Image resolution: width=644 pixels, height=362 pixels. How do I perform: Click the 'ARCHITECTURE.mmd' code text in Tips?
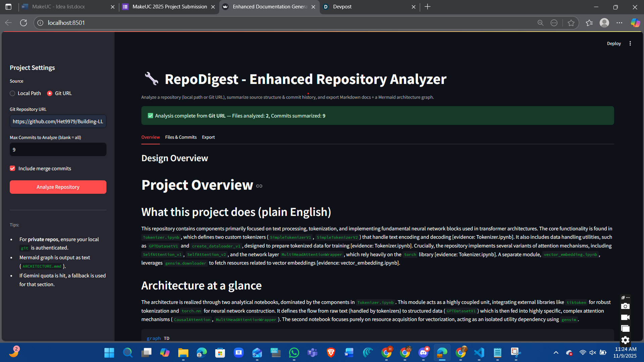coord(42,266)
